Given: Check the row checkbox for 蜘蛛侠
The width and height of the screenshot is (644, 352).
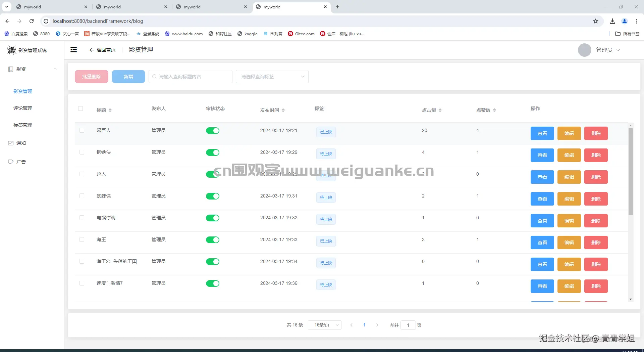Looking at the screenshot, I should [x=82, y=196].
